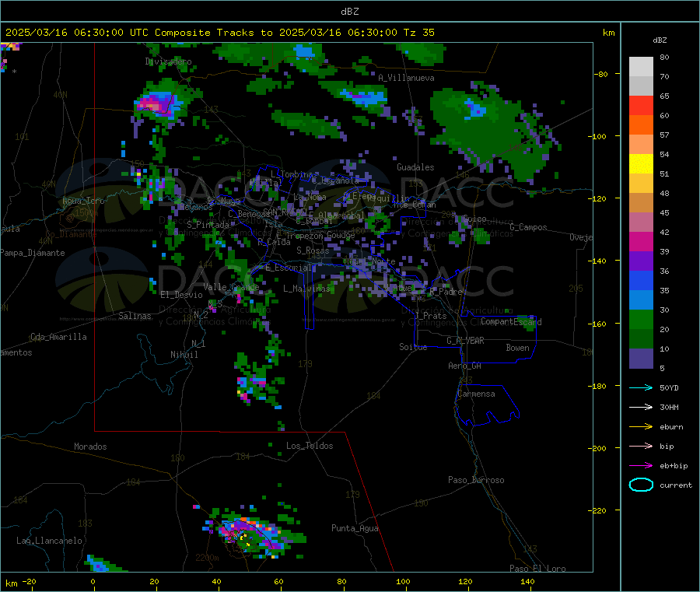Click the 'Divisadero' map label
The width and height of the screenshot is (700, 592).
coord(168,61)
